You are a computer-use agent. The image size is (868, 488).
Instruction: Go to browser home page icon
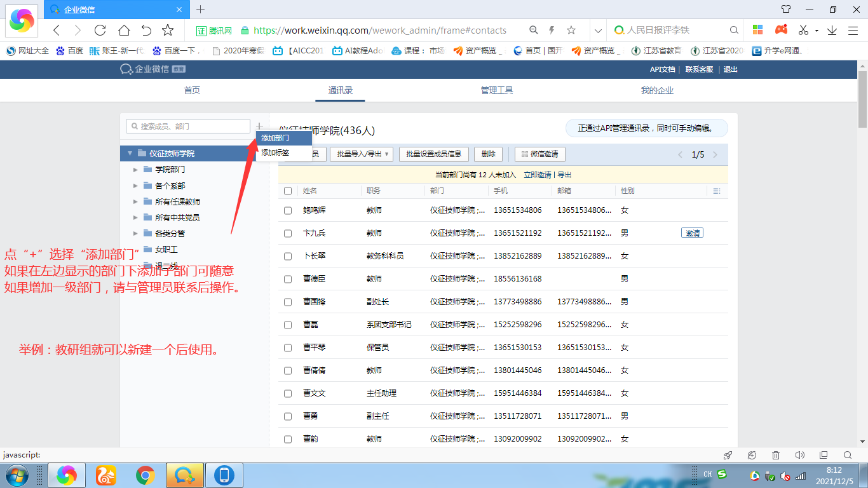click(x=124, y=30)
